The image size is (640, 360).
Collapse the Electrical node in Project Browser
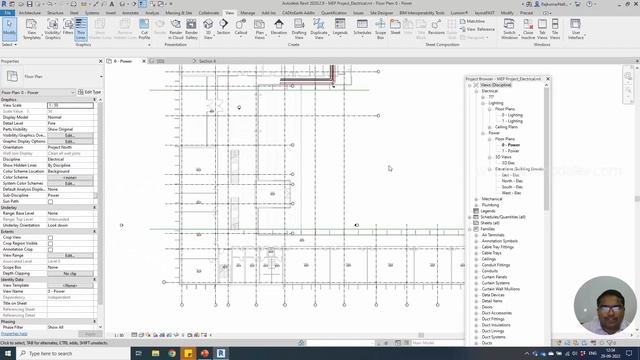(476, 91)
